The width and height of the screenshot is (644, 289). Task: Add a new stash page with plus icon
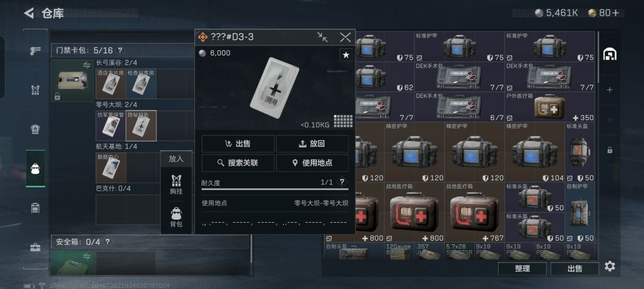click(610, 90)
